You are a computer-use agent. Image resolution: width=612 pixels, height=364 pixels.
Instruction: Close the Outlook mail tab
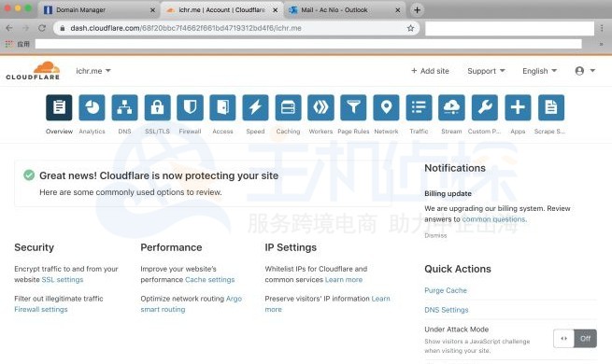[398, 10]
